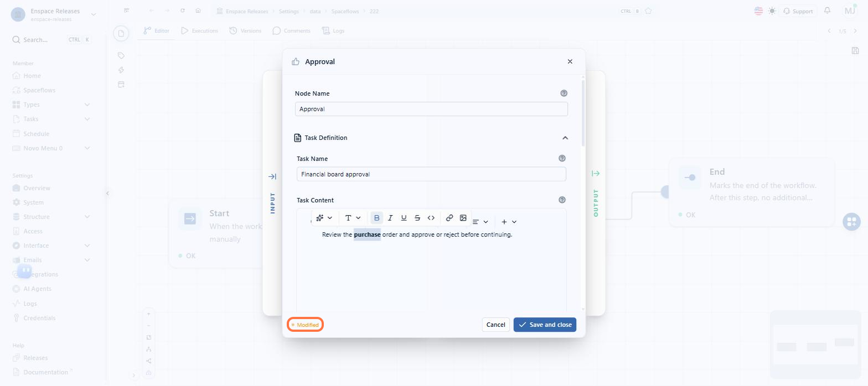
Task: Collapse the left sidebar with chevron handle
Action: click(107, 193)
